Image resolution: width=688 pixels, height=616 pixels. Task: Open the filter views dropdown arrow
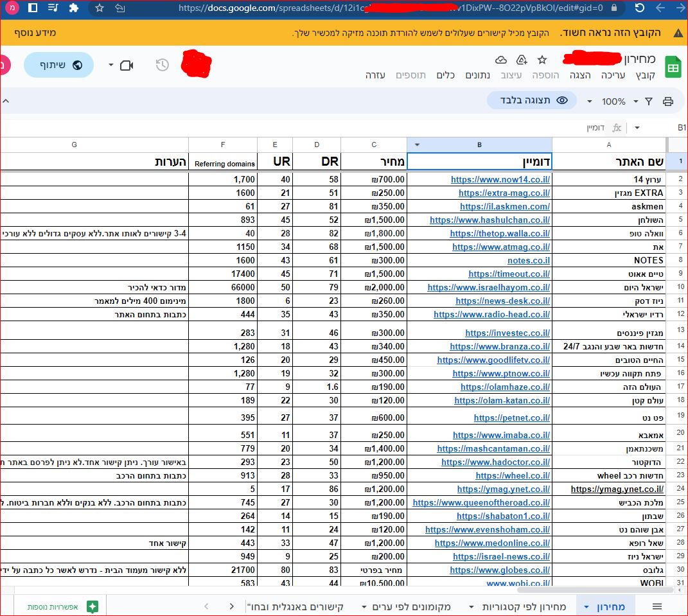pyautogui.click(x=635, y=101)
